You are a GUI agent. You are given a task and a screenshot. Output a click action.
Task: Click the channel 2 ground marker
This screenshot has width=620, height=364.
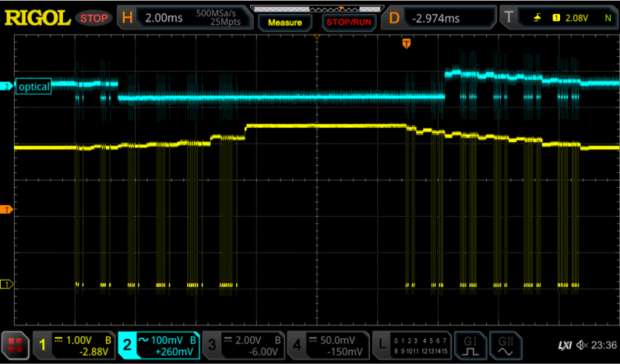[7, 87]
